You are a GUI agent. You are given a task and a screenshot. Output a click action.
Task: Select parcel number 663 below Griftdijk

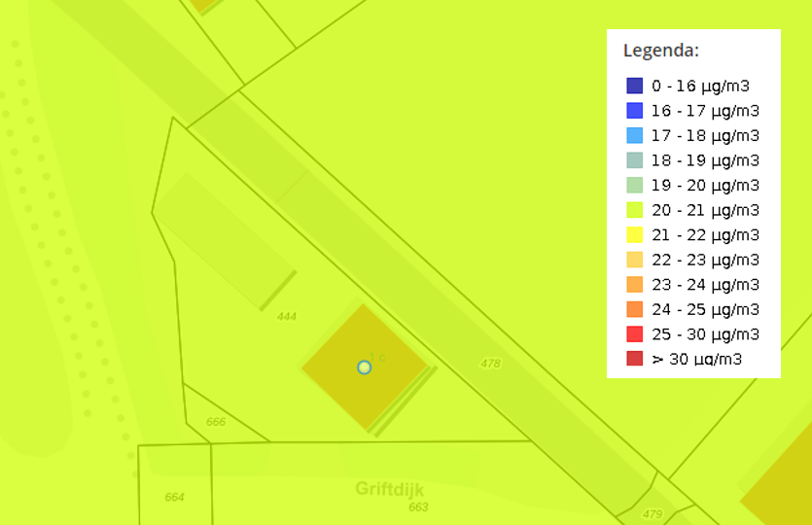tap(418, 507)
